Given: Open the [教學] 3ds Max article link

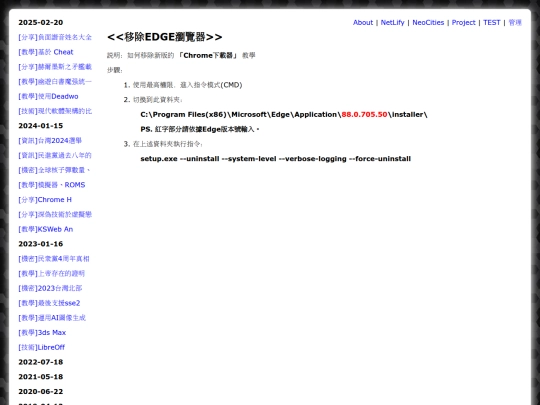Looking at the screenshot, I should (x=42, y=333).
